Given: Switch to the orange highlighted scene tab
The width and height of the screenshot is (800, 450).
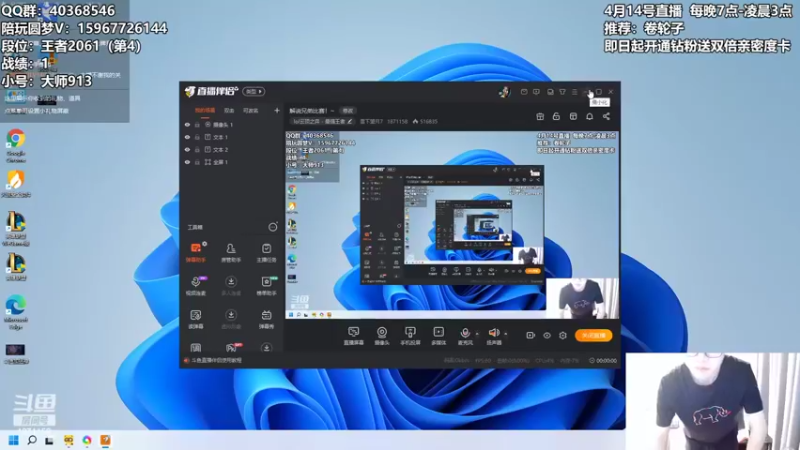Looking at the screenshot, I should click(205, 110).
